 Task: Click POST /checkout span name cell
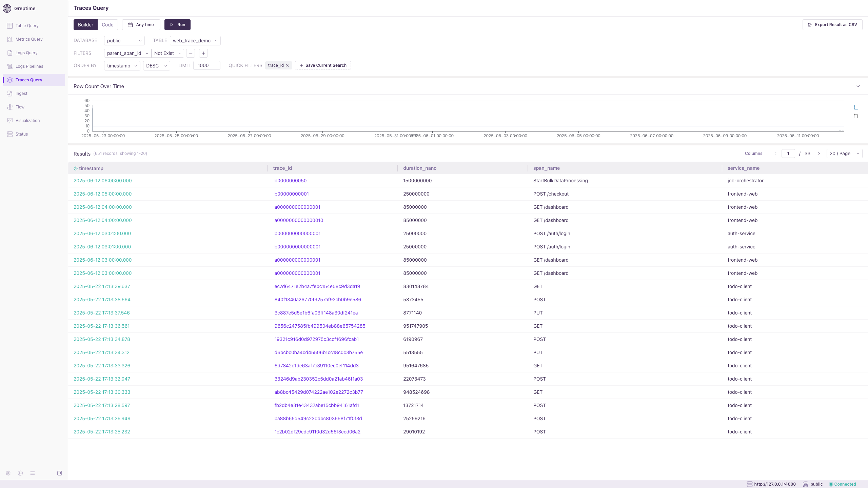tap(551, 194)
